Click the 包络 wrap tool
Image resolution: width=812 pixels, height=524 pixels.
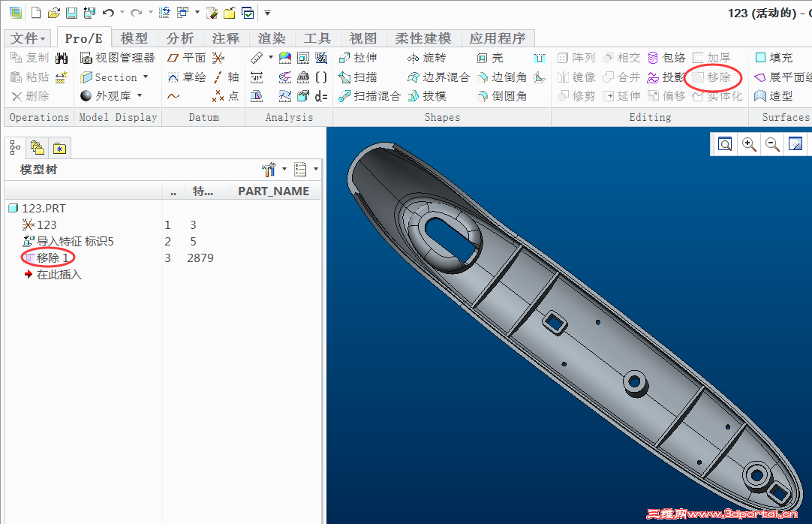[667, 58]
